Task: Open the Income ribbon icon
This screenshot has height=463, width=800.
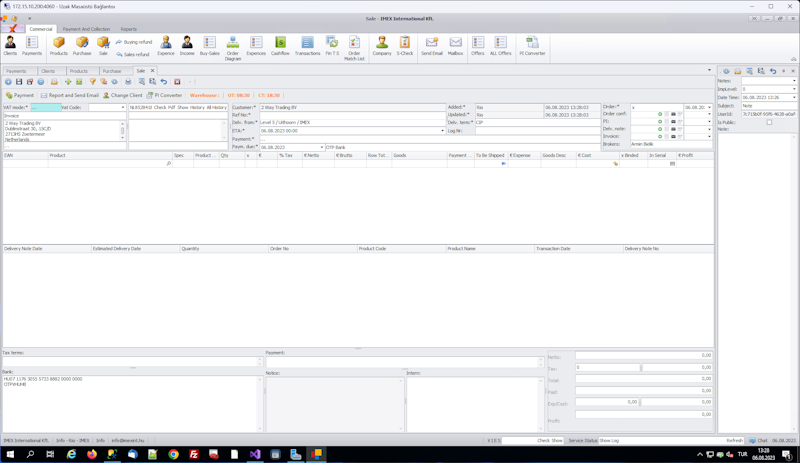Action: [187, 46]
